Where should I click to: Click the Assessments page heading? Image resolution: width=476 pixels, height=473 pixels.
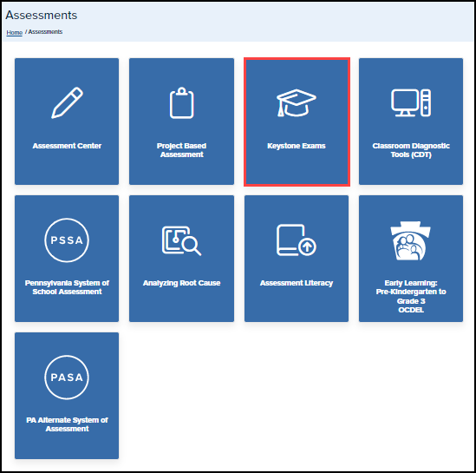point(42,16)
